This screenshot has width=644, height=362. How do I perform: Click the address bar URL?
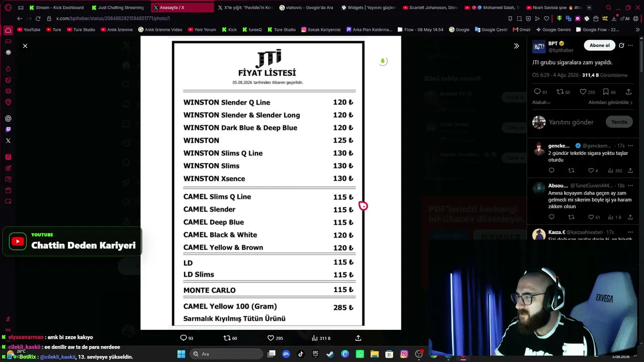pyautogui.click(x=113, y=19)
